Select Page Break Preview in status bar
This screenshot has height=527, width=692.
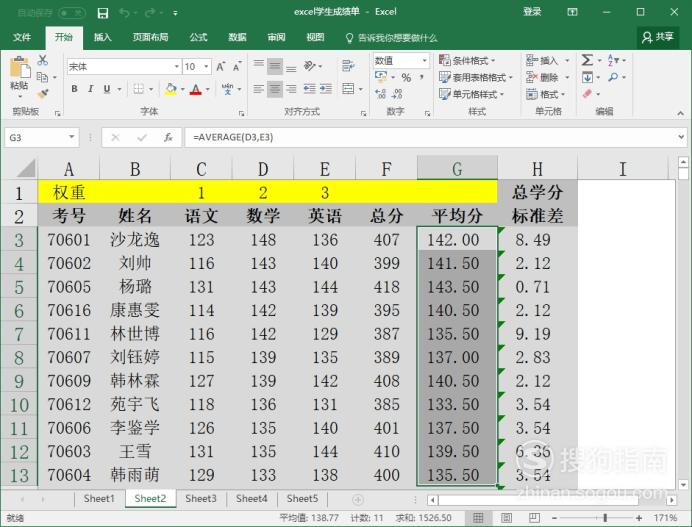(x=534, y=517)
